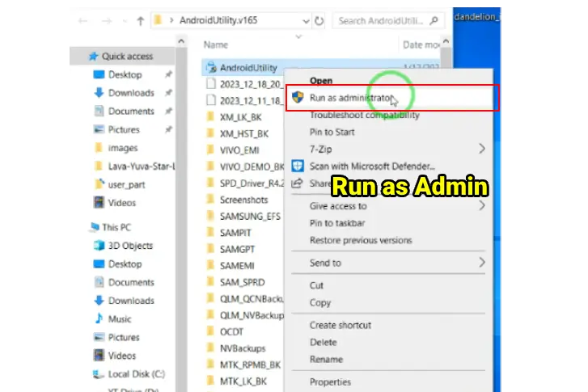Click the Desktop pin icon
This screenshot has width=588, height=392.
click(x=168, y=74)
